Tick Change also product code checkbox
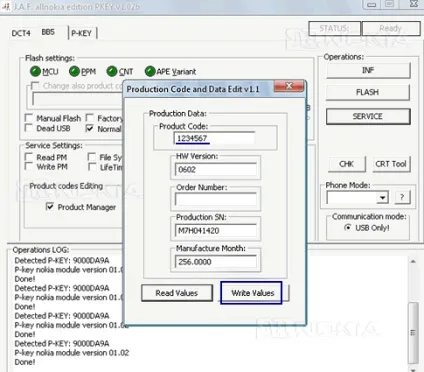Viewport: 424px width, 372px height. pos(35,85)
